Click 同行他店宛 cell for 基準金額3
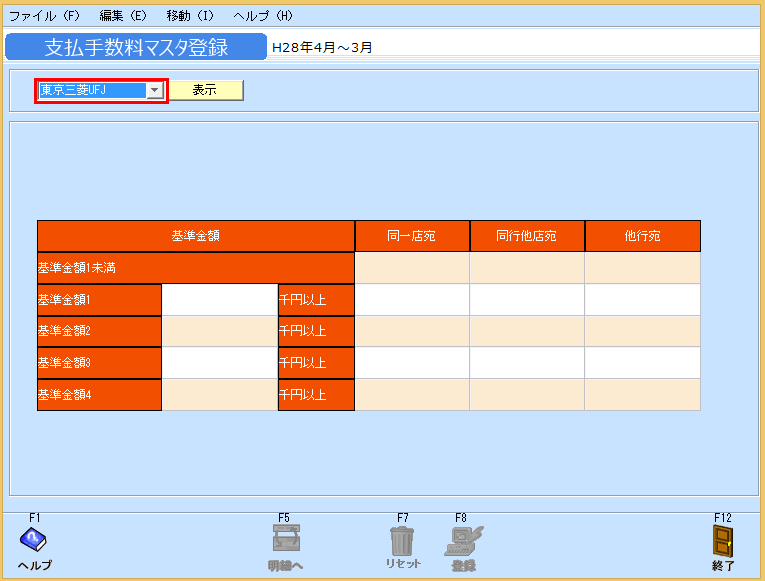 pos(527,363)
